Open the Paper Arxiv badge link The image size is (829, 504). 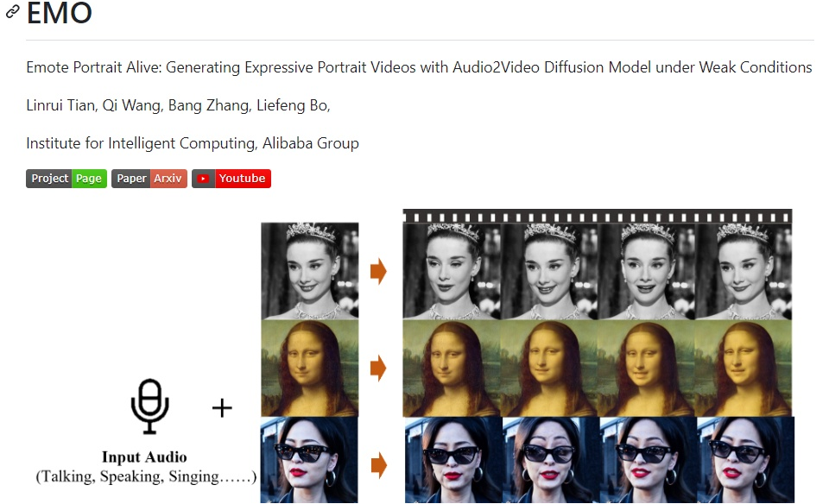[149, 179]
